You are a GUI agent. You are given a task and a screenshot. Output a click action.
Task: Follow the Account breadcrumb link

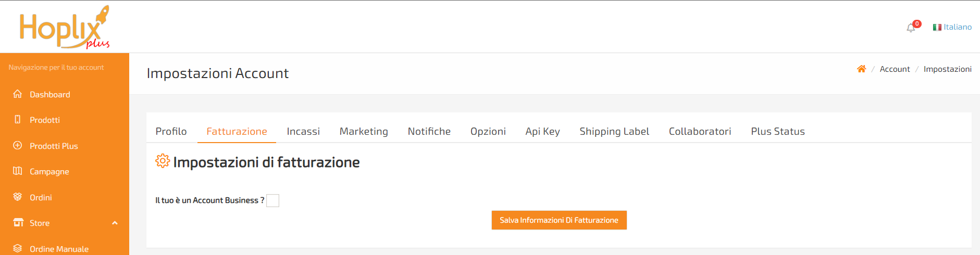coord(895,69)
